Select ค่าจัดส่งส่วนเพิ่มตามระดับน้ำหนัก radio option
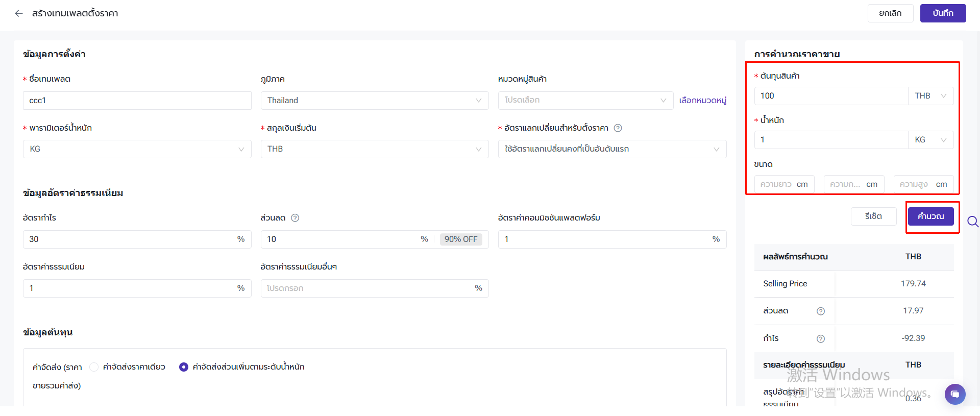Viewport: 980px width, 416px height. tap(184, 367)
